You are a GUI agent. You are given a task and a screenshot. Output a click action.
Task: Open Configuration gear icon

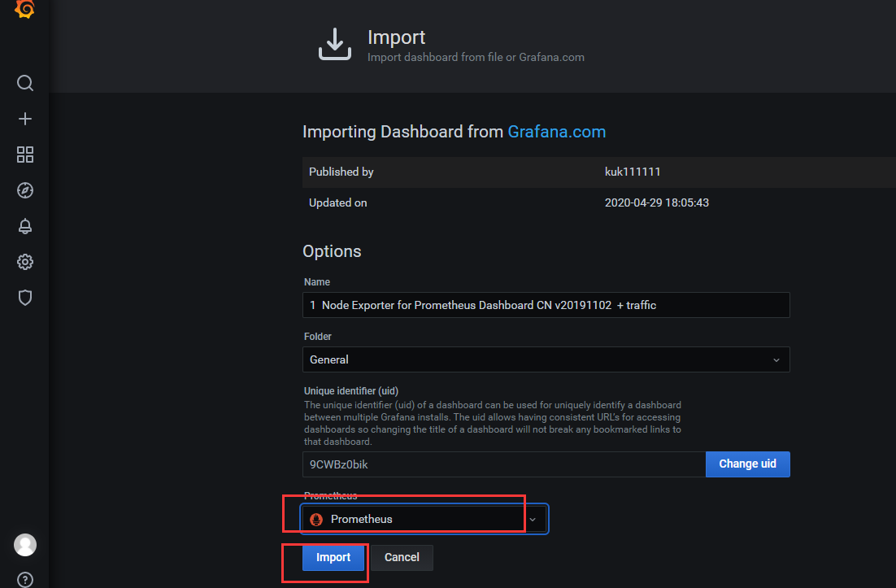(24, 262)
